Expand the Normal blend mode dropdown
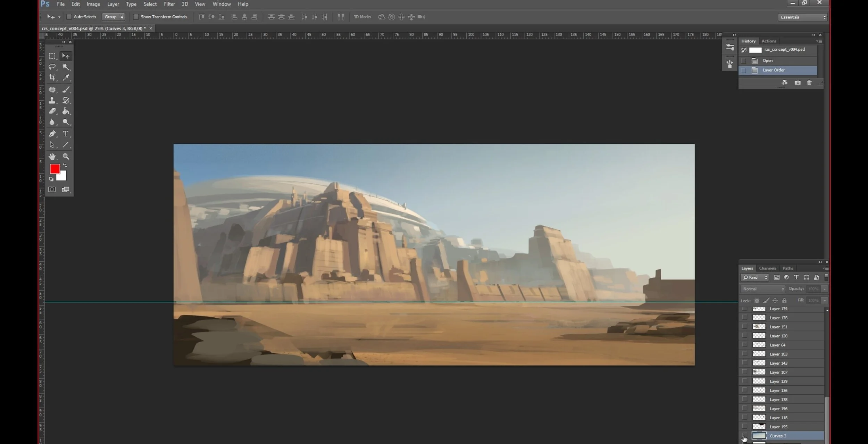 pyautogui.click(x=763, y=289)
